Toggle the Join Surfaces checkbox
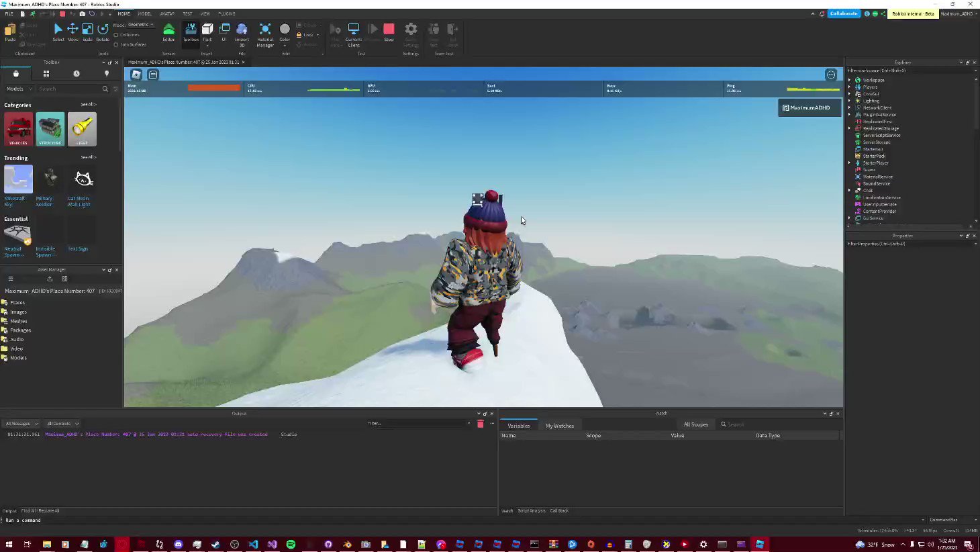Image resolution: width=980 pixels, height=552 pixels. pos(116,44)
